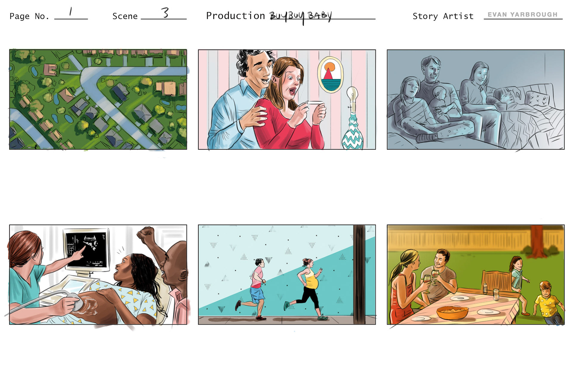Open the family on couch sketch panel

point(476,99)
